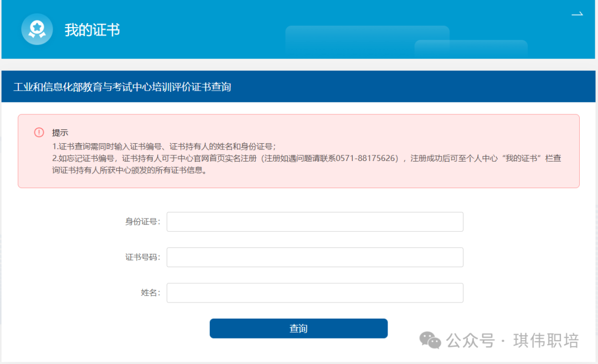Screen dimensions: 598x364
Task: Click the 工业和信息化部教育与考试中心培训评价证书查询 title bar
Action: point(298,86)
